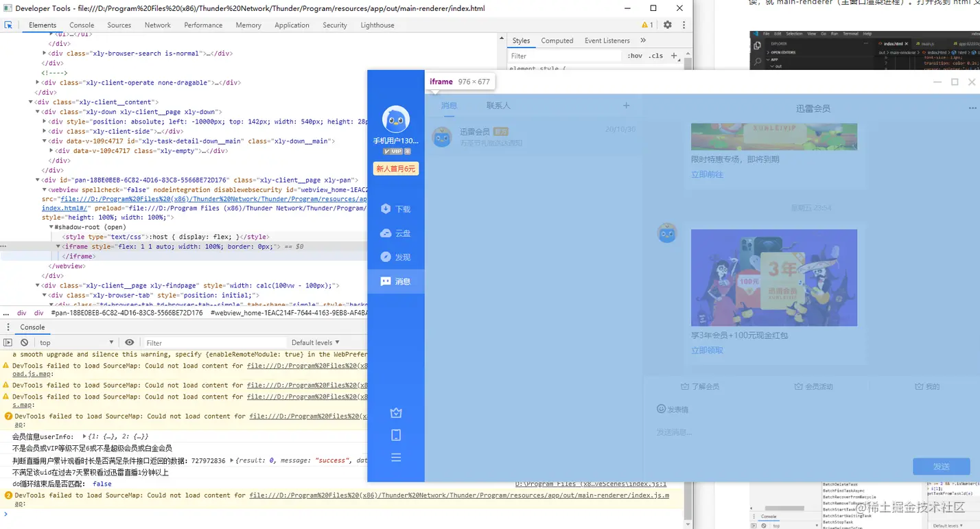Expand the xly-empty div node
The image size is (980, 529).
tap(51, 151)
